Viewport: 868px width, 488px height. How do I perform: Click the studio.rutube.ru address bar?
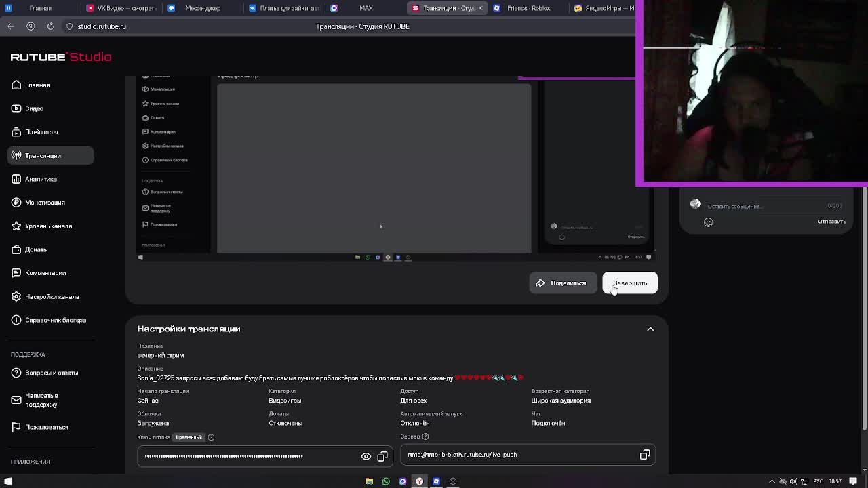point(102,26)
